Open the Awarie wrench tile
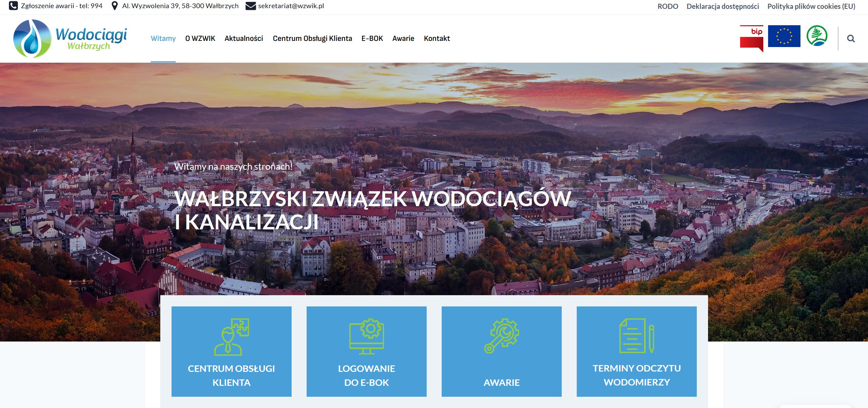868x408 pixels. pyautogui.click(x=501, y=351)
